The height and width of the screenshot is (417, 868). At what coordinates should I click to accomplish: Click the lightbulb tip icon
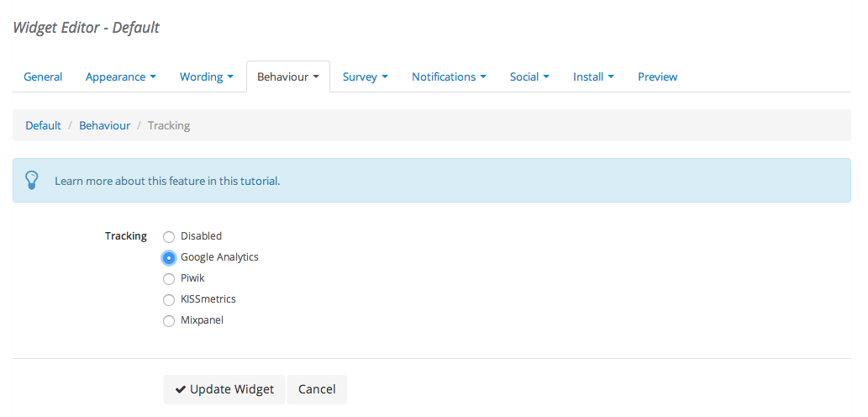pyautogui.click(x=32, y=180)
